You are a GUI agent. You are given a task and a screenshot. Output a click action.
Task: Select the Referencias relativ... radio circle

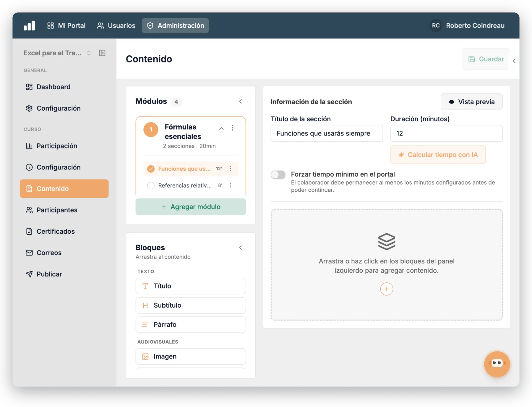click(151, 185)
